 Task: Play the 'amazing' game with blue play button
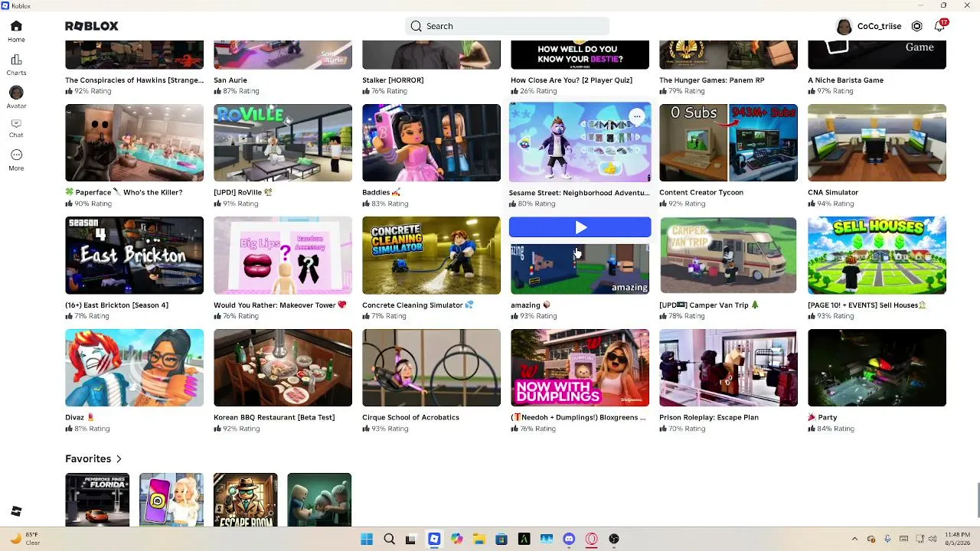pyautogui.click(x=580, y=227)
